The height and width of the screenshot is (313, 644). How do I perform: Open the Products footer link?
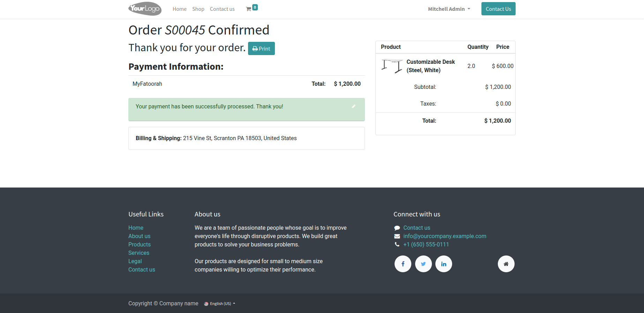pos(139,244)
